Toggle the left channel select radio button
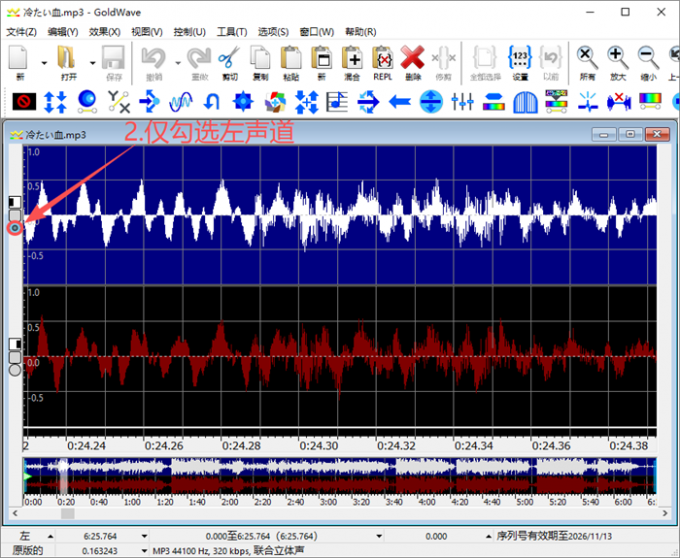This screenshot has width=680, height=558. pyautogui.click(x=15, y=228)
